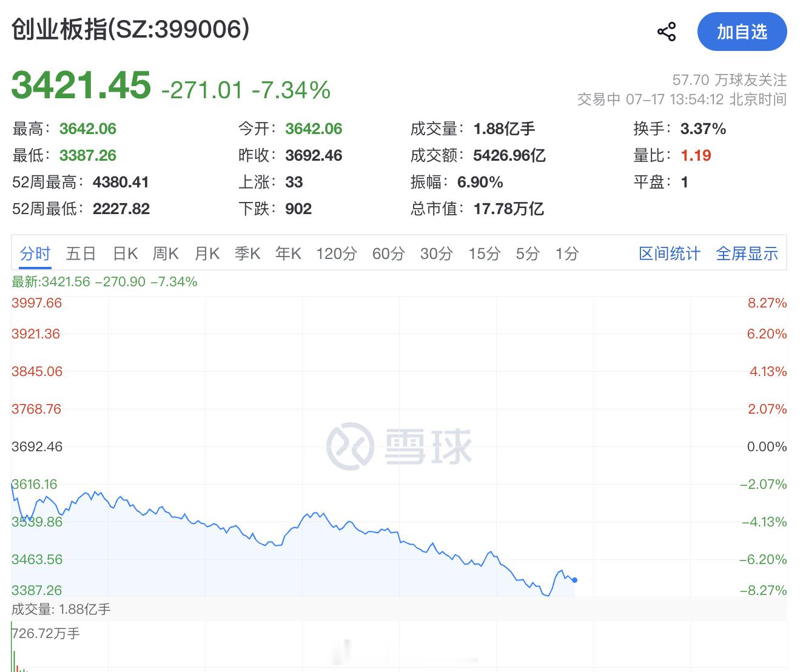Click 成交额 value 5426.96亿

(509, 155)
